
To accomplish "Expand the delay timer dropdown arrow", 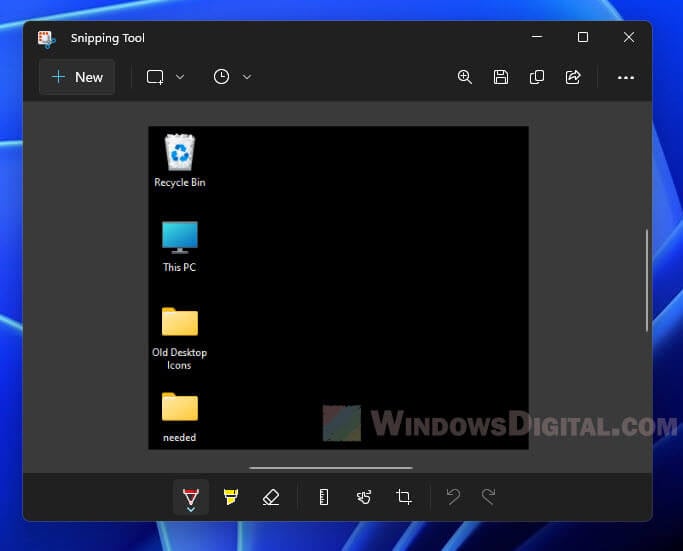I will (247, 77).
